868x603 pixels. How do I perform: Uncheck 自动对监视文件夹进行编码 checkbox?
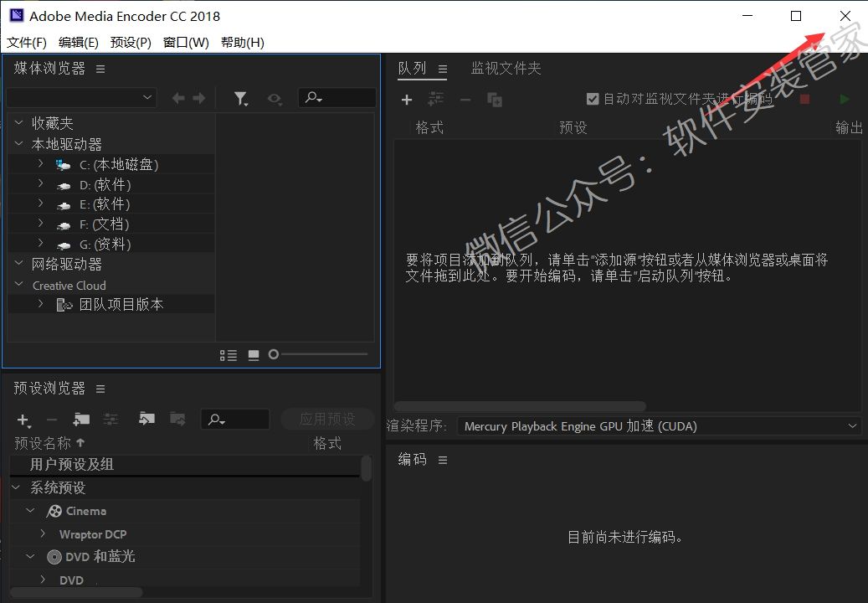tap(593, 99)
